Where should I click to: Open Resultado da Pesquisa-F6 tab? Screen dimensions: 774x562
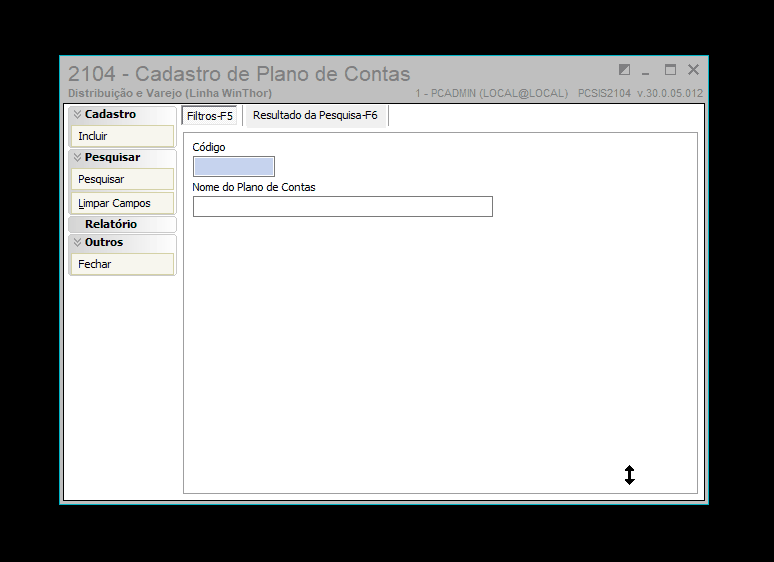click(x=315, y=115)
